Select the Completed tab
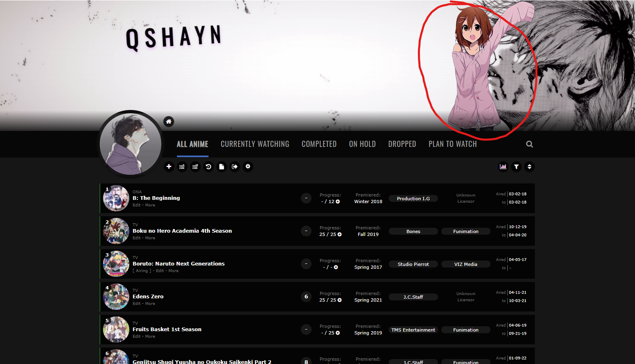 pyautogui.click(x=319, y=144)
